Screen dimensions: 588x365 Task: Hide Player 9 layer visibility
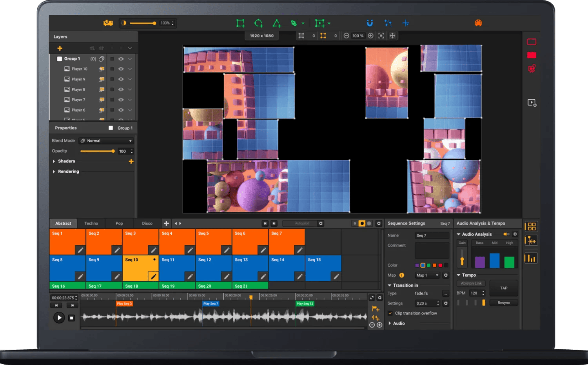[121, 79]
